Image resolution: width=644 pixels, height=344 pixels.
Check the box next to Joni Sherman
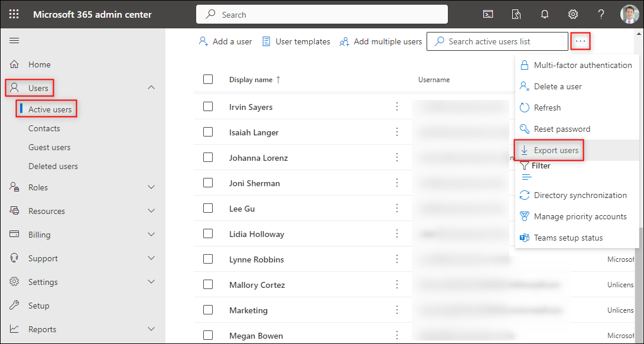(x=208, y=183)
